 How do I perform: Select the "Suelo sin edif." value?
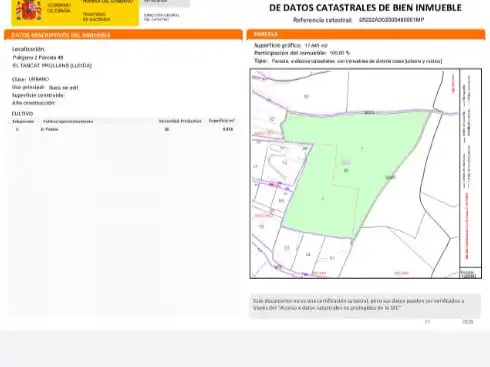click(64, 88)
